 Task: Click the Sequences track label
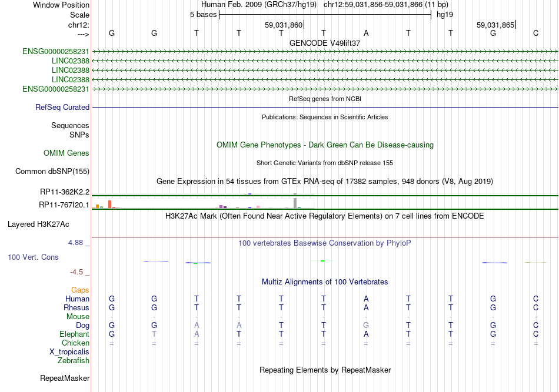coord(70,125)
